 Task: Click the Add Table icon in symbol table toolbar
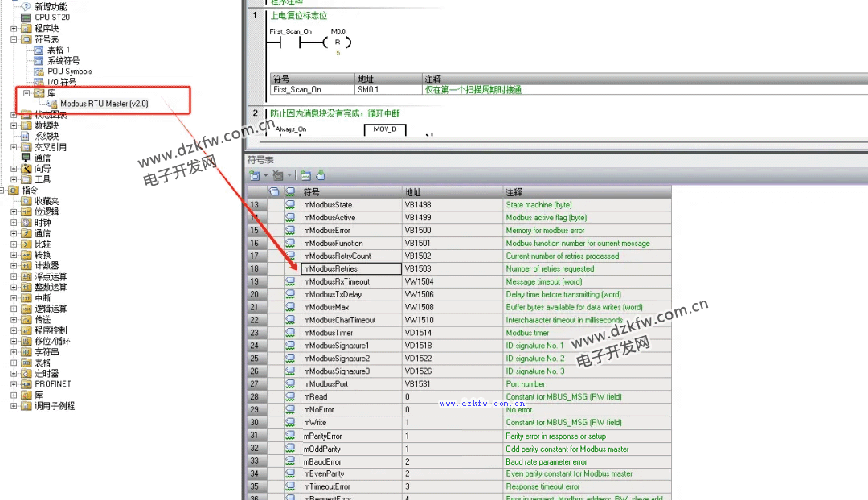(254, 175)
